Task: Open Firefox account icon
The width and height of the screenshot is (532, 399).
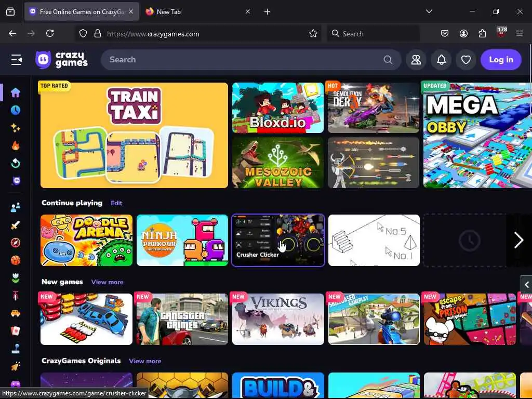Action: point(463,33)
